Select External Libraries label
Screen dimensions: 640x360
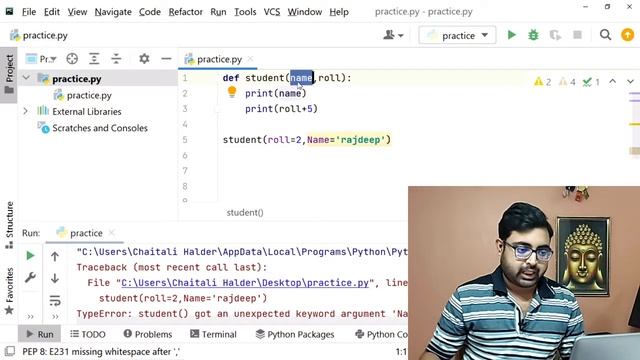point(87,111)
